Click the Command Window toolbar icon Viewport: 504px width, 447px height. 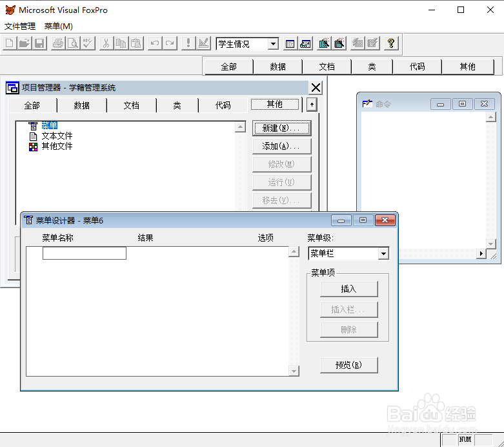(290, 43)
